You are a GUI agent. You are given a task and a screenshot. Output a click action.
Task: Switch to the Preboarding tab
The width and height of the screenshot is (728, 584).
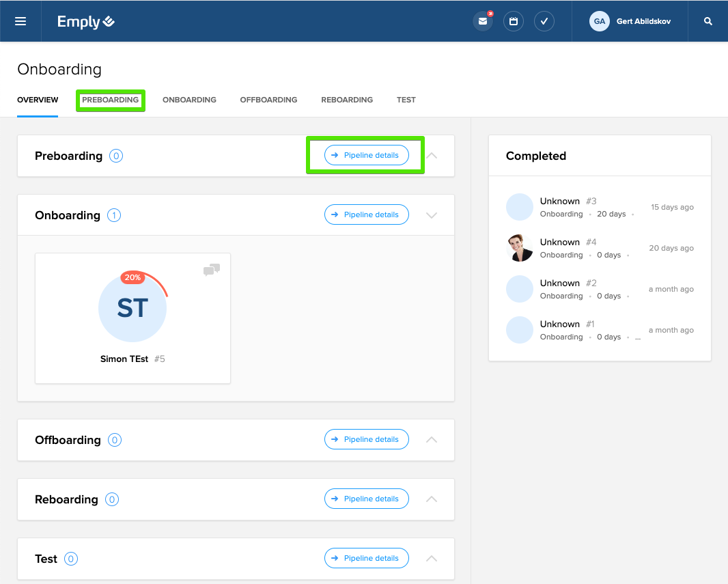click(110, 100)
